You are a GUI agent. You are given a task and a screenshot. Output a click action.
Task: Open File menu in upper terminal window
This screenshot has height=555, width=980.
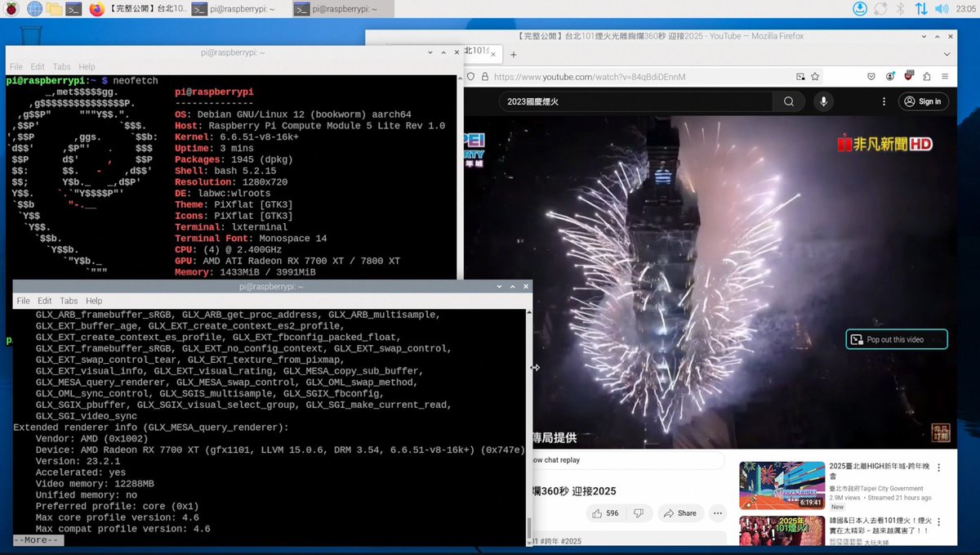[16, 67]
